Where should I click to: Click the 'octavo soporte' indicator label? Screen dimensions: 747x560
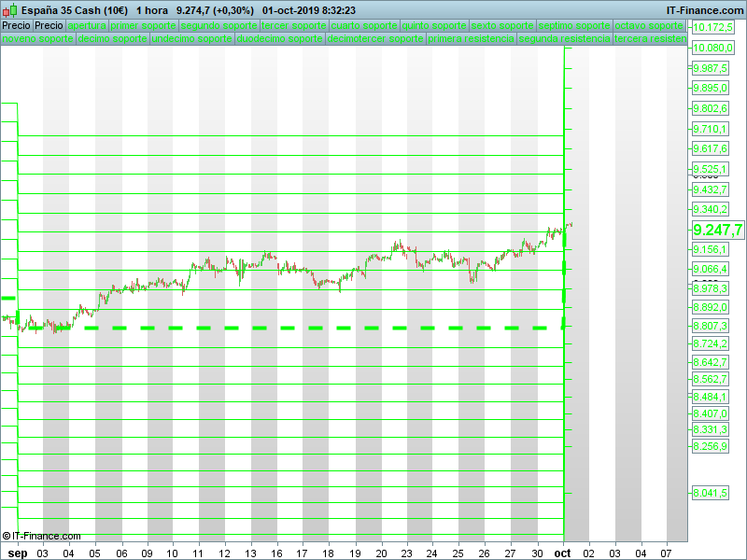[x=651, y=26]
